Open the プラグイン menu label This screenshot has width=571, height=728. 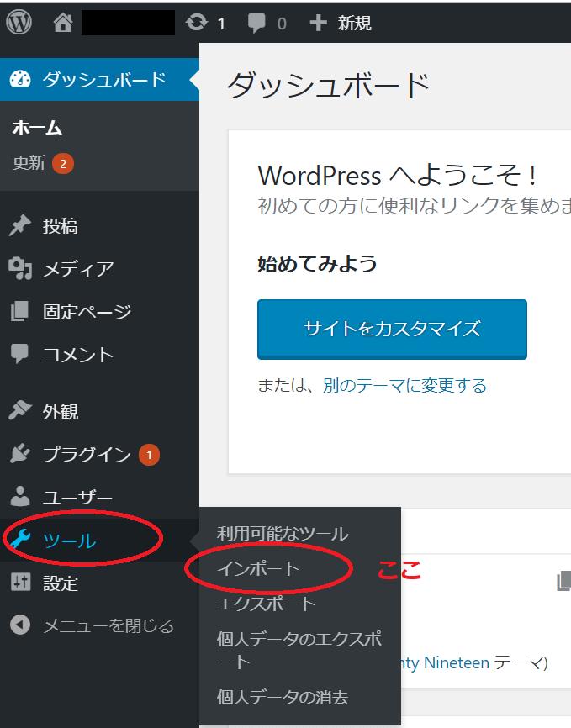(x=87, y=454)
